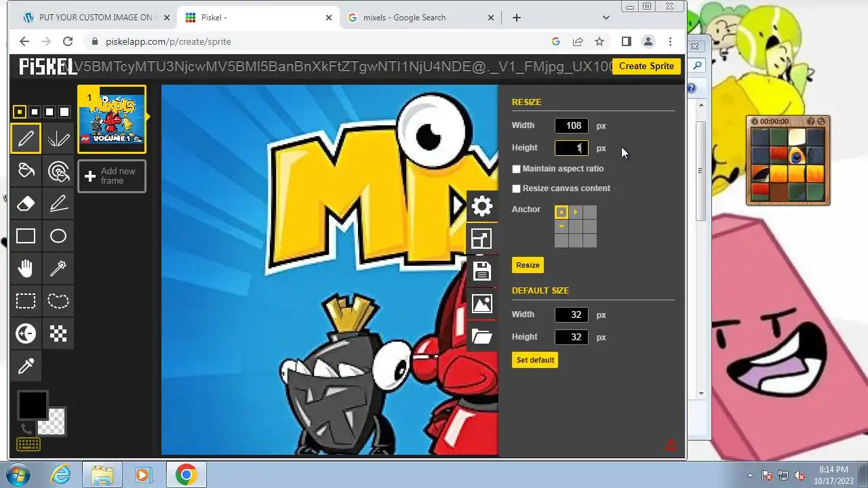The height and width of the screenshot is (488, 868).
Task: Click the Set default button
Action: (535, 360)
